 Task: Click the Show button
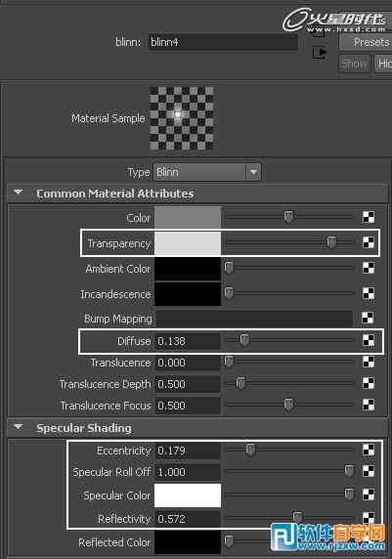click(355, 64)
